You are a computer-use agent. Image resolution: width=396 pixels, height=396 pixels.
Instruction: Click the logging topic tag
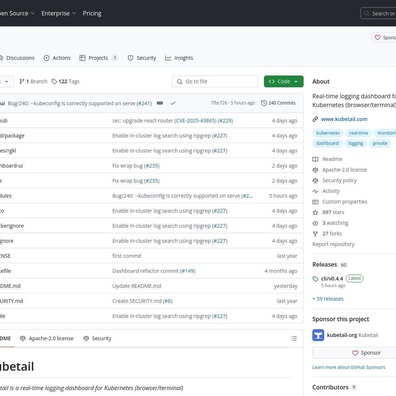pyautogui.click(x=355, y=143)
